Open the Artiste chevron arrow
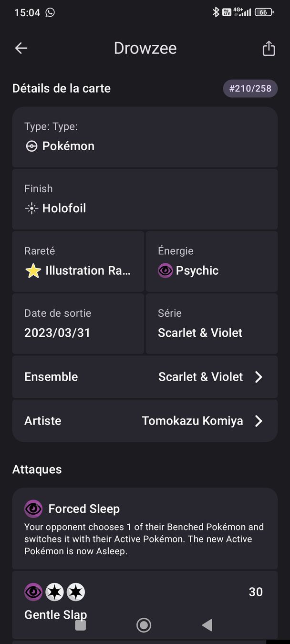290x644 pixels. pos(259,421)
